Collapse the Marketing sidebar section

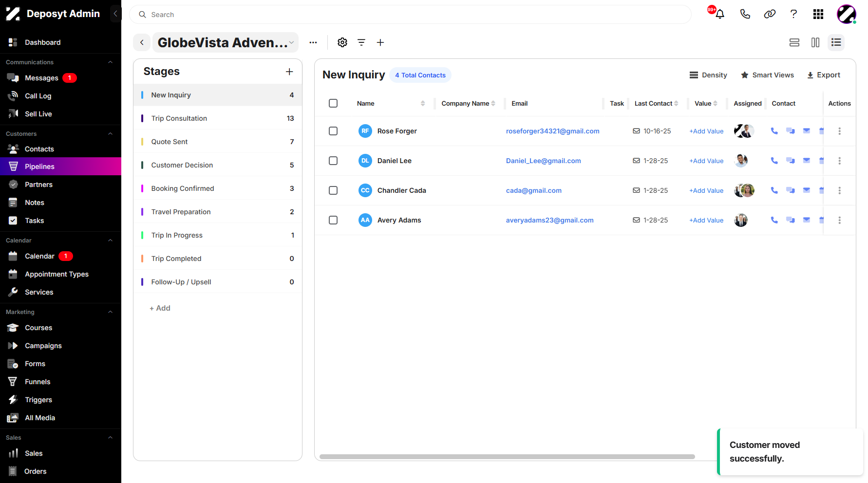click(x=110, y=312)
